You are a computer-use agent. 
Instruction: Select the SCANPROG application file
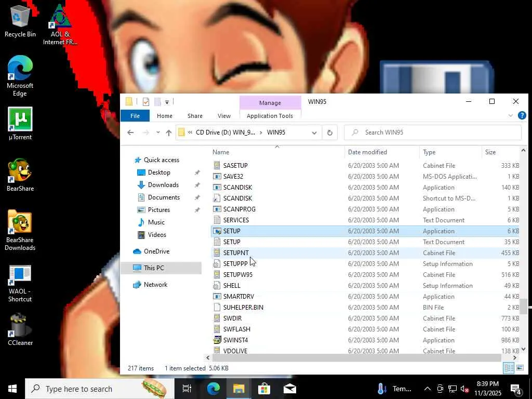365,209
